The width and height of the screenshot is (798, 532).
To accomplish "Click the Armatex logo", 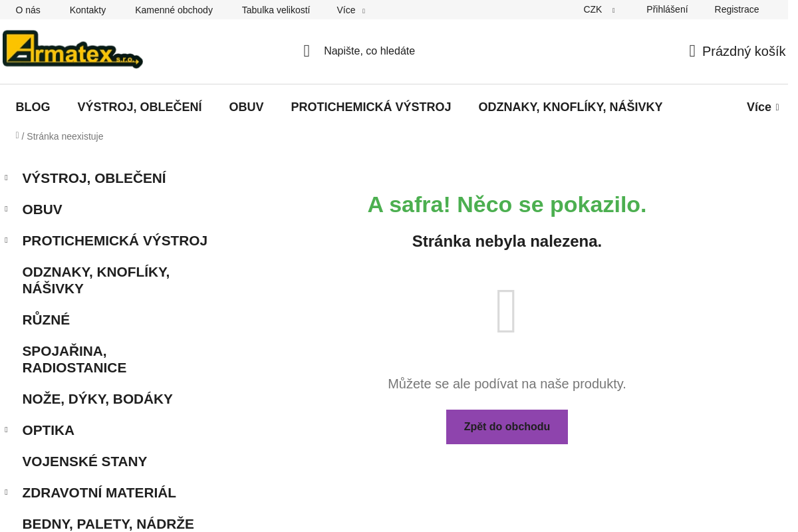I will [x=72, y=49].
